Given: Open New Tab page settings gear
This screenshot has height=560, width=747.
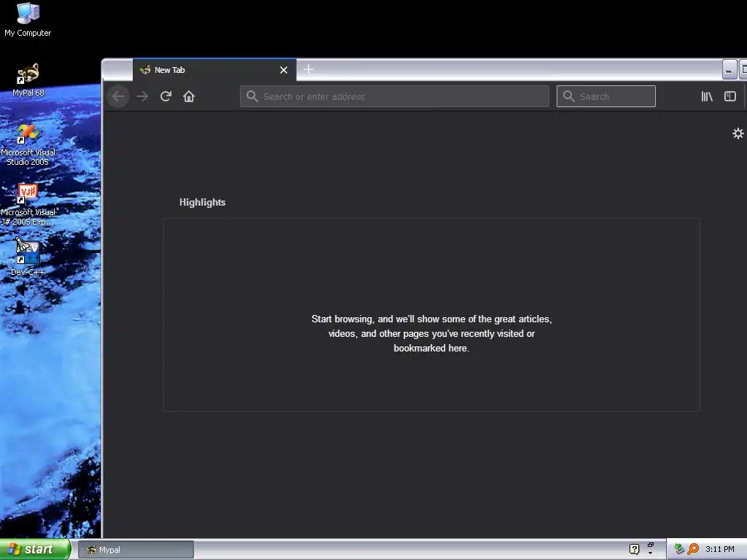Looking at the screenshot, I should [x=738, y=133].
